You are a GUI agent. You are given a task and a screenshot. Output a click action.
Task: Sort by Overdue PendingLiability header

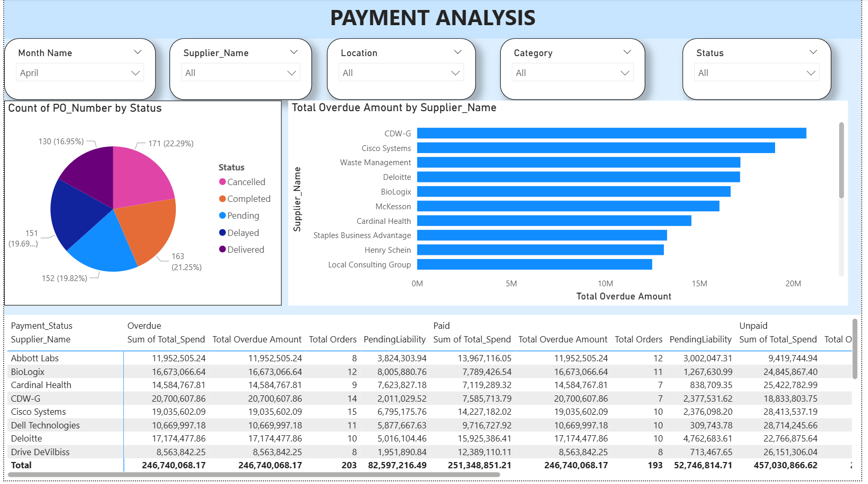[x=395, y=339]
